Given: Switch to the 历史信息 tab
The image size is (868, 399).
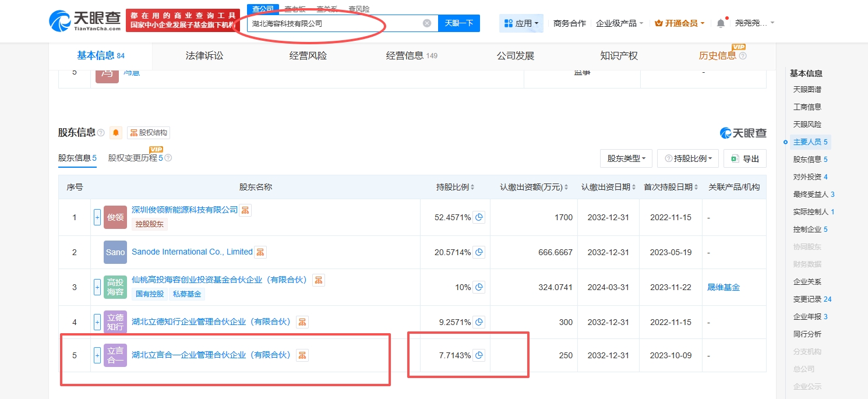Looking at the screenshot, I should coord(718,56).
